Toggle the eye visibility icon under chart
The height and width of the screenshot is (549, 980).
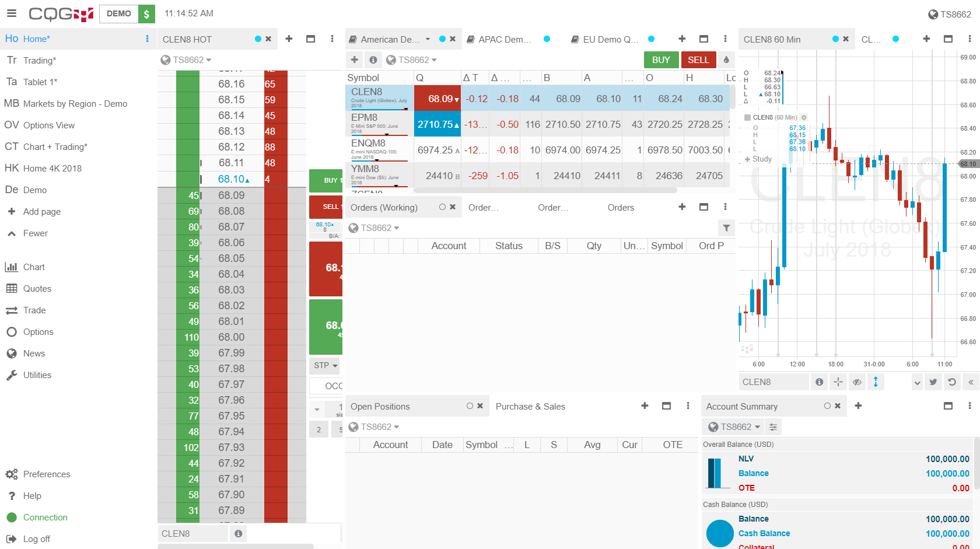(857, 382)
